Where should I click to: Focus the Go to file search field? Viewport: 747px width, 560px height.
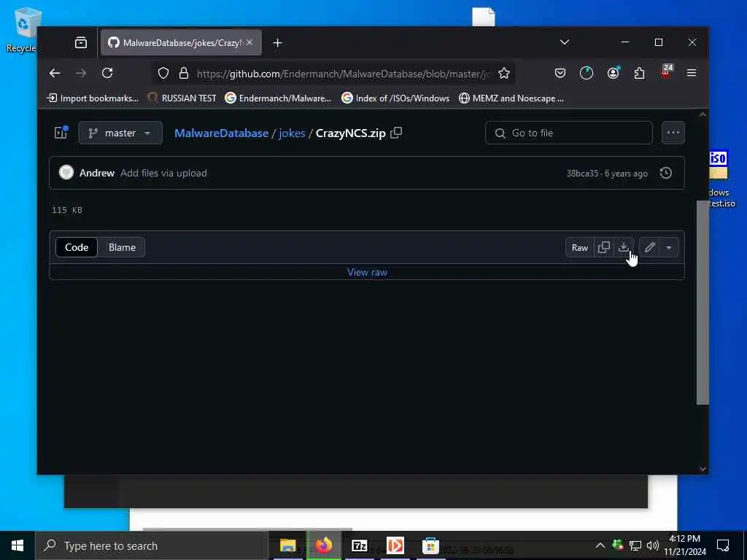568,133
